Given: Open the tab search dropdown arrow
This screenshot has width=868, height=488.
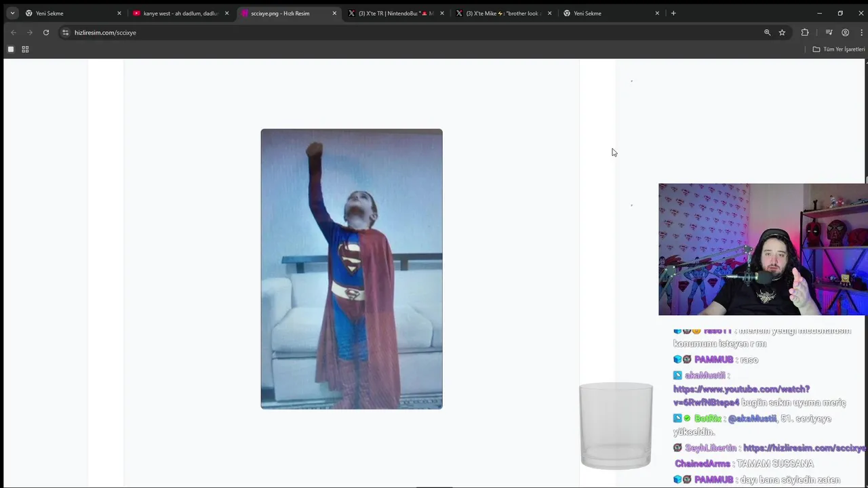Looking at the screenshot, I should [x=12, y=13].
